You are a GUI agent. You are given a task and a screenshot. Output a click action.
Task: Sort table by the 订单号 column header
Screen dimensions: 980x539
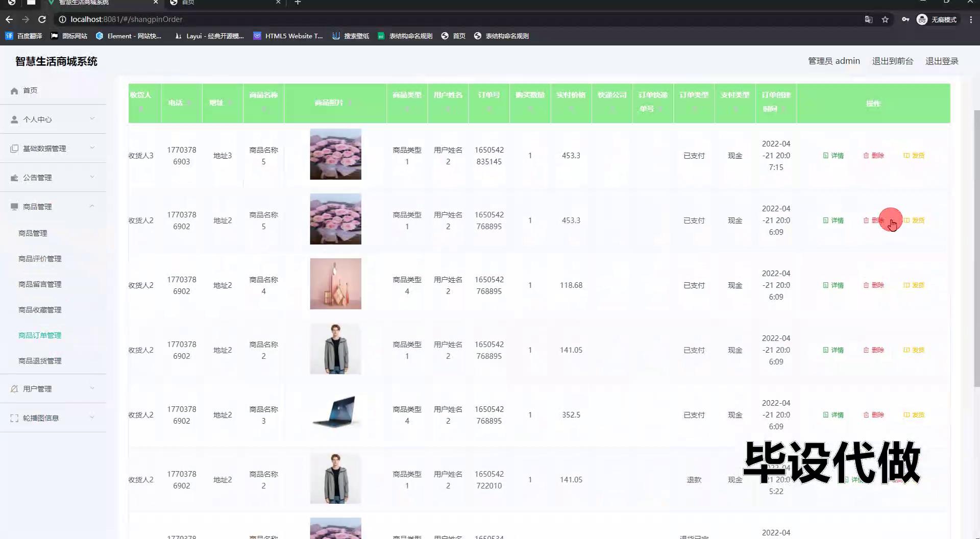[488, 95]
